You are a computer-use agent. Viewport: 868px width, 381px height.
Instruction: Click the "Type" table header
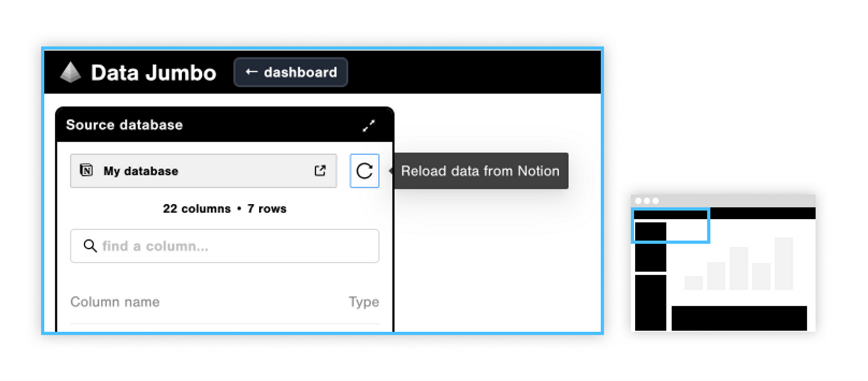(363, 302)
